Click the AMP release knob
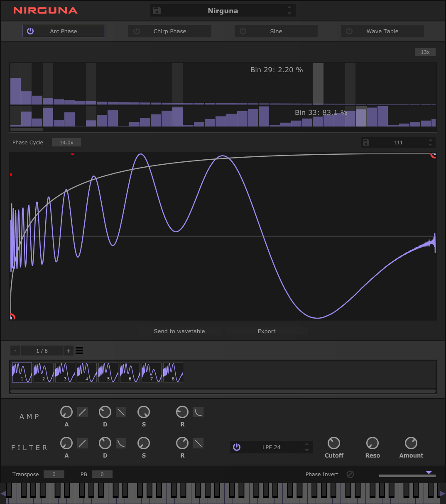The height and width of the screenshot is (504, 446). point(182,412)
